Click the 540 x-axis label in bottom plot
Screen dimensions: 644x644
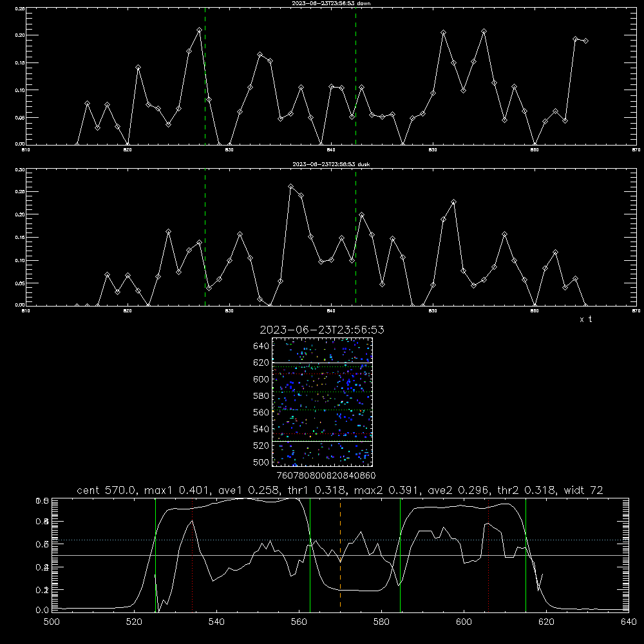[216, 622]
